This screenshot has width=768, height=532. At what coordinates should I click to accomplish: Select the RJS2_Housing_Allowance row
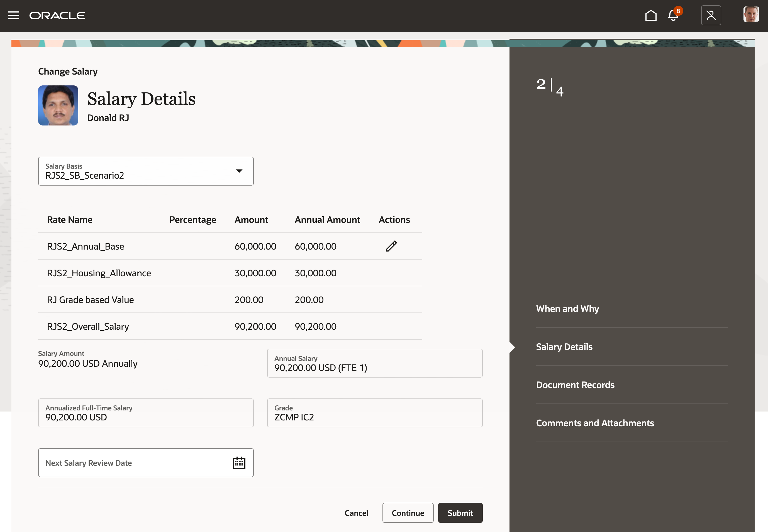(99, 273)
